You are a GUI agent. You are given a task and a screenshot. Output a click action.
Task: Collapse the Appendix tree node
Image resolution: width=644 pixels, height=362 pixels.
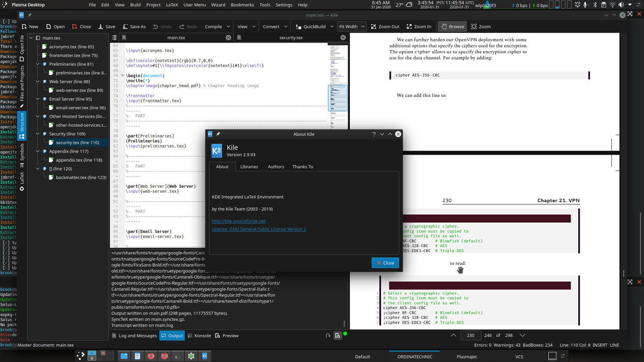38,151
